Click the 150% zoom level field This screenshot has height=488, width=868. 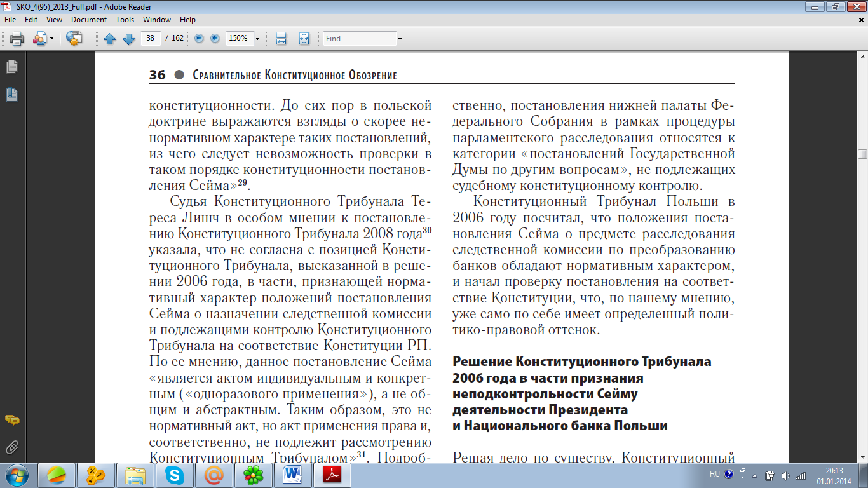click(x=239, y=38)
